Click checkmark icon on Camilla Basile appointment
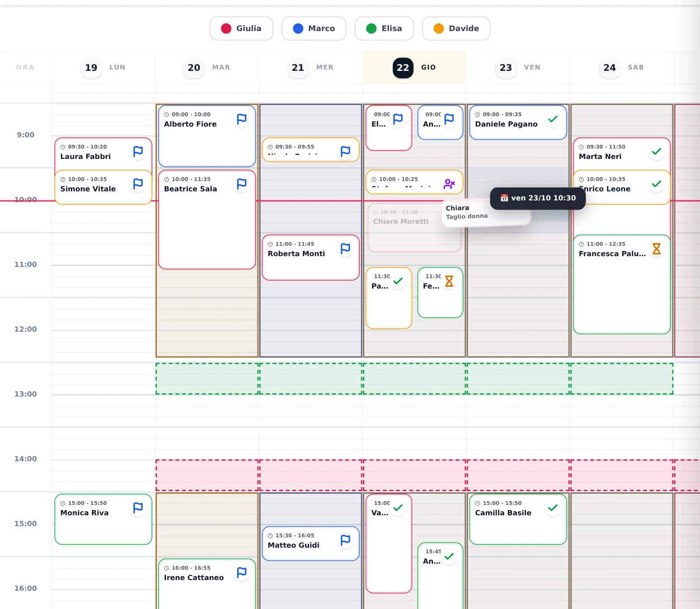 tap(553, 508)
